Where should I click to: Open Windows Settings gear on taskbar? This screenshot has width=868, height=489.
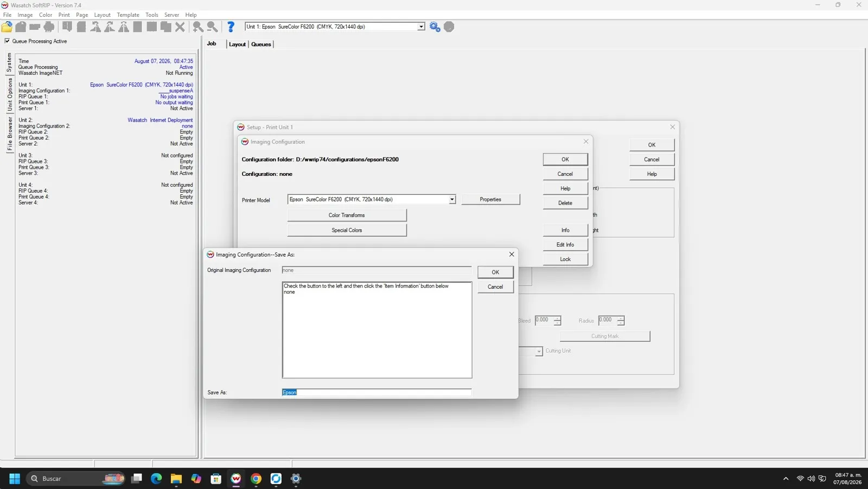[x=296, y=478]
